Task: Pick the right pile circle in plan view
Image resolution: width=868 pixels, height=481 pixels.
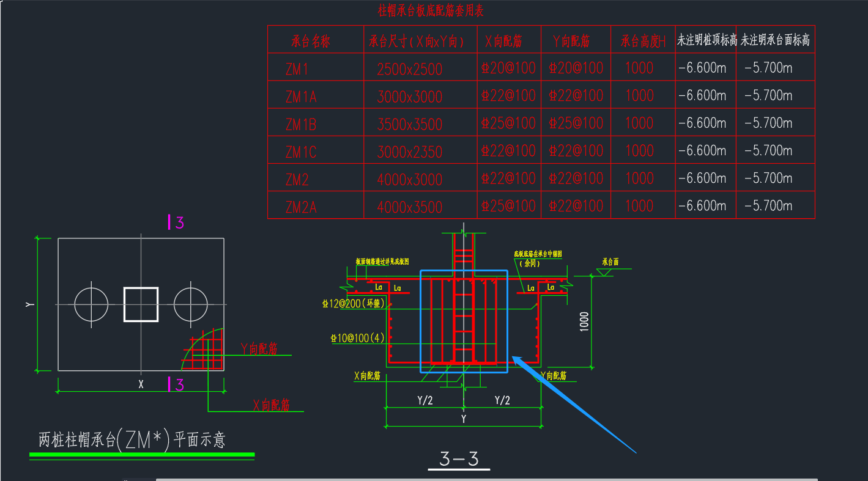Action: pos(191,304)
